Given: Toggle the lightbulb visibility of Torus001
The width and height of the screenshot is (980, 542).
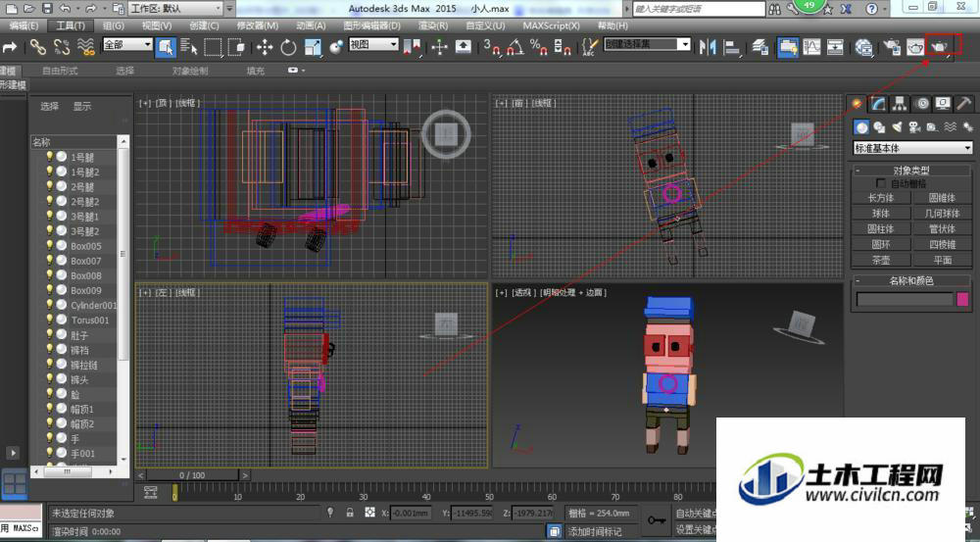Looking at the screenshot, I should [49, 319].
